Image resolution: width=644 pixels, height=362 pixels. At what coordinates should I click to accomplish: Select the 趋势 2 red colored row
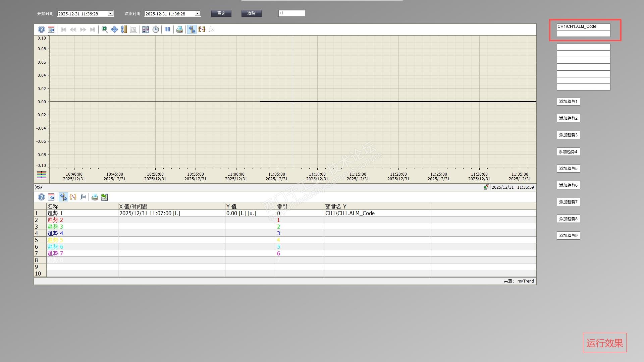coord(55,220)
